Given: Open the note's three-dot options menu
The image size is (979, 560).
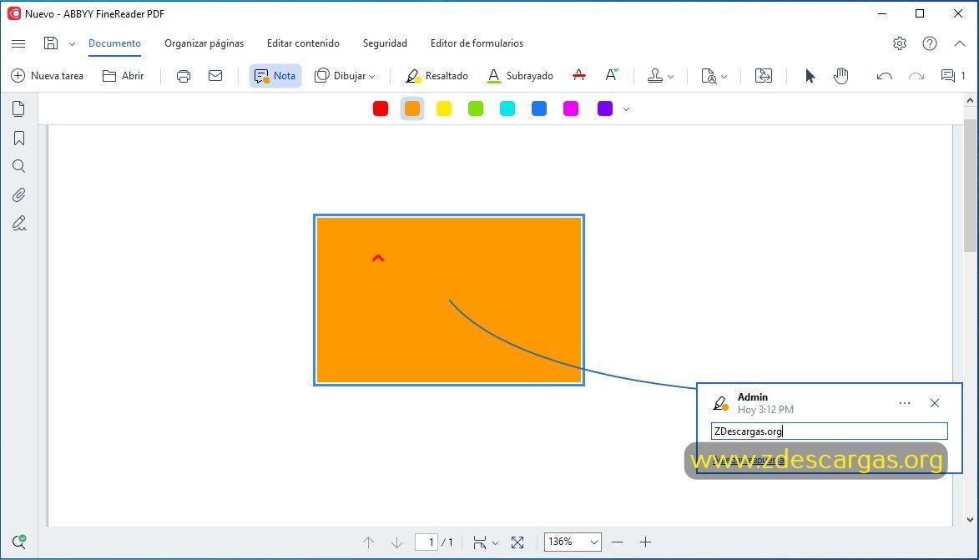Looking at the screenshot, I should 905,403.
